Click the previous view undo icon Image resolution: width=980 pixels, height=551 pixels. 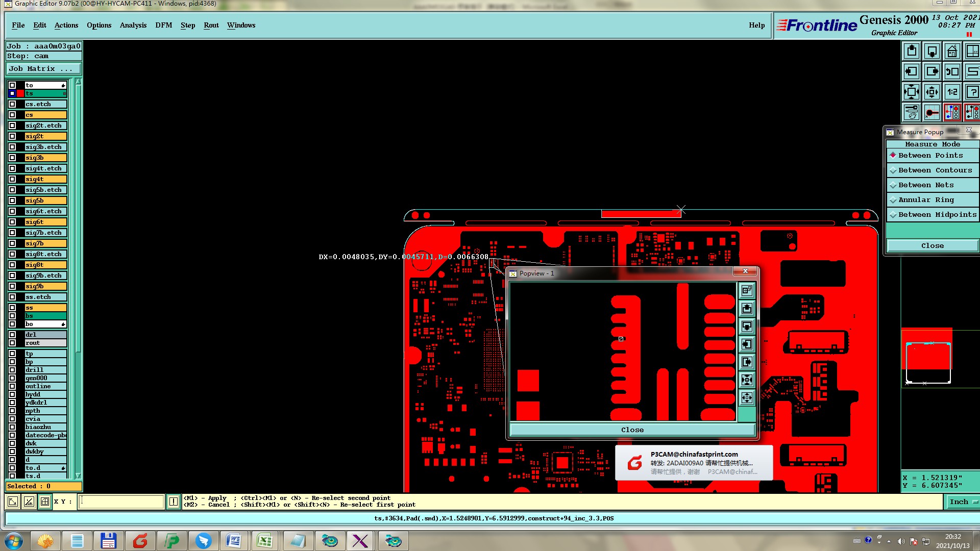pos(952,72)
